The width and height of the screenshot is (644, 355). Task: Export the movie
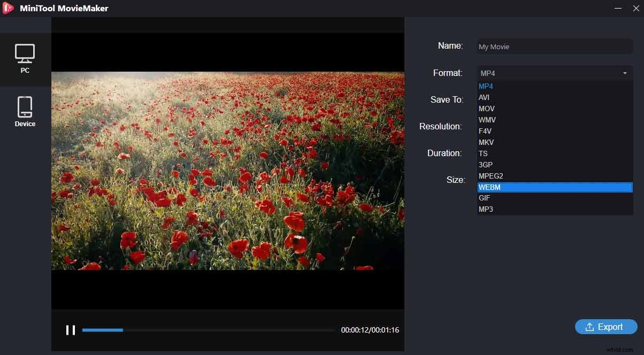click(x=606, y=327)
